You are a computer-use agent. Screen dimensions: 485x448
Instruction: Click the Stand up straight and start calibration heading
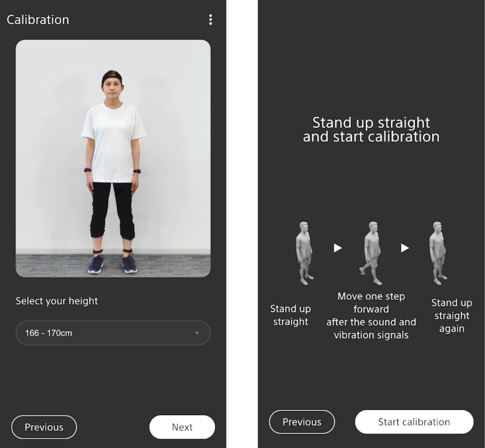pyautogui.click(x=371, y=129)
